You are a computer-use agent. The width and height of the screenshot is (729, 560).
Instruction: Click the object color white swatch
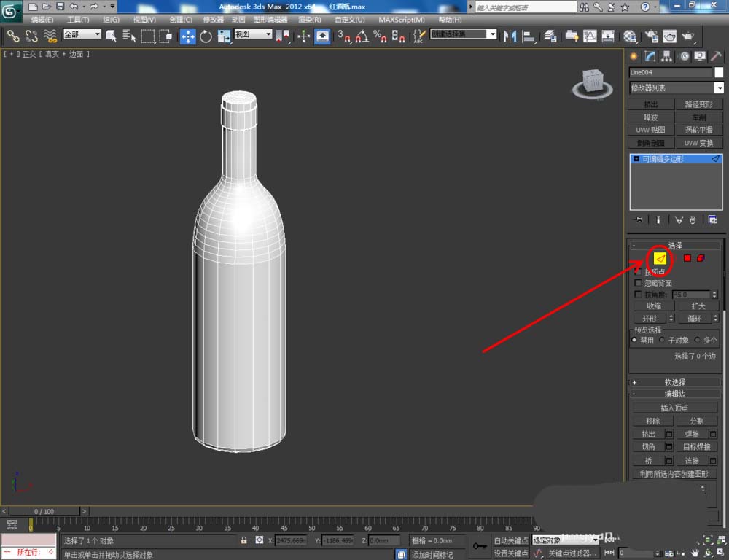pos(719,72)
